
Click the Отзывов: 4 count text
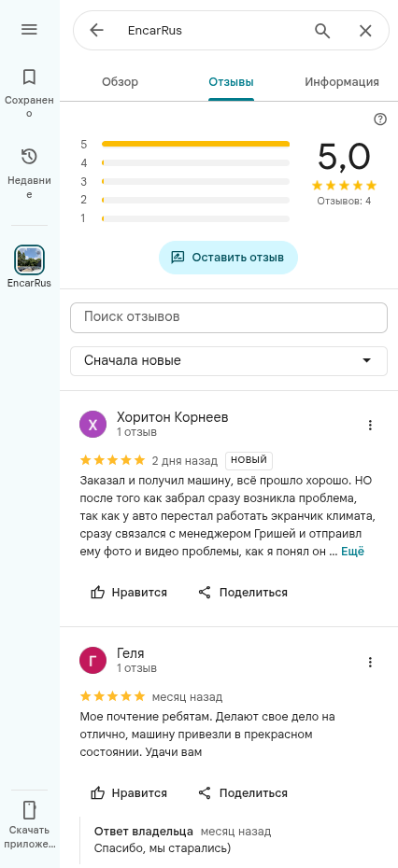click(344, 201)
